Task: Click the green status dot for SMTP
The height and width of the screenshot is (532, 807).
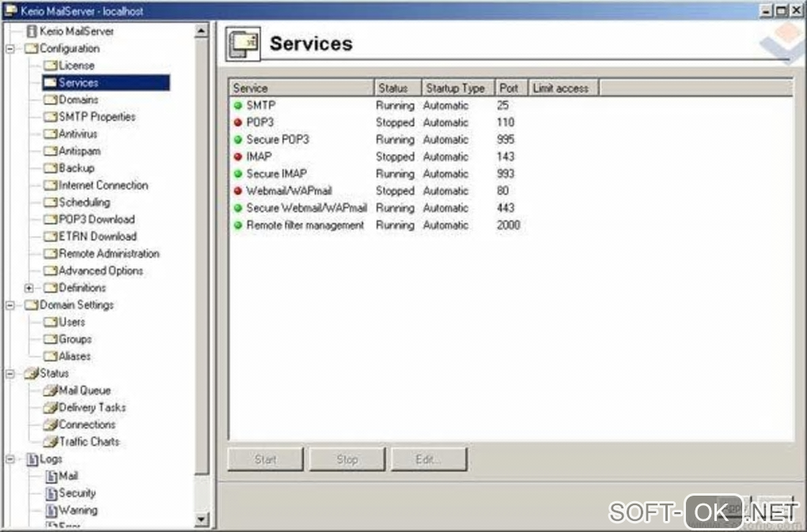Action: [x=238, y=105]
